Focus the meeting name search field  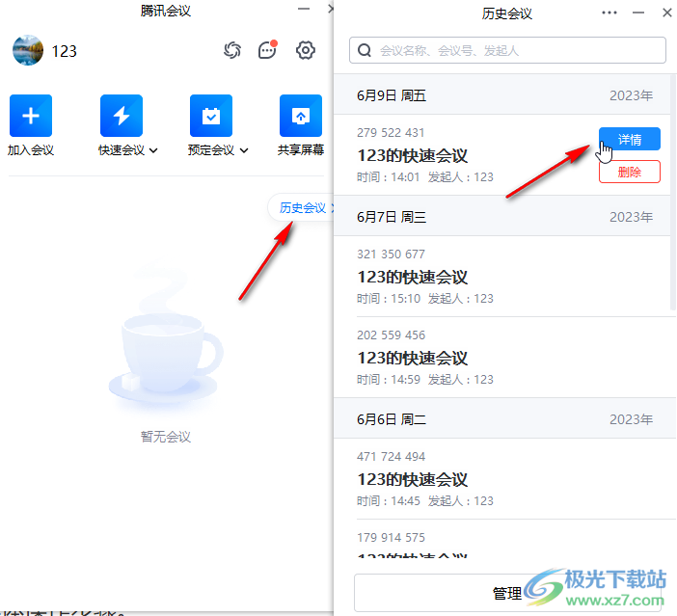(507, 50)
